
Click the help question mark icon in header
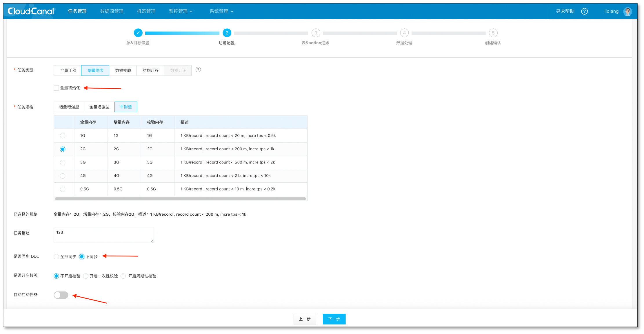point(584,11)
